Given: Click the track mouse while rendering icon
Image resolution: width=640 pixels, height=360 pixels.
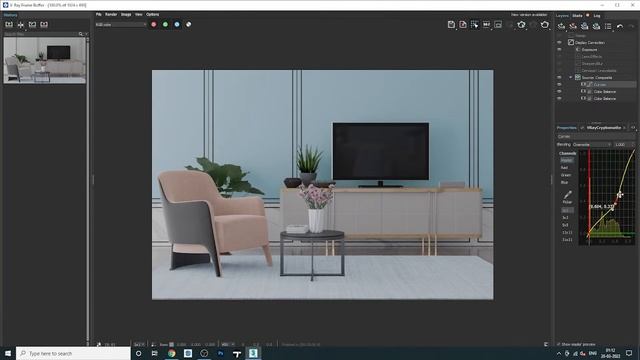Looking at the screenshot, I should pyautogui.click(x=486, y=25).
